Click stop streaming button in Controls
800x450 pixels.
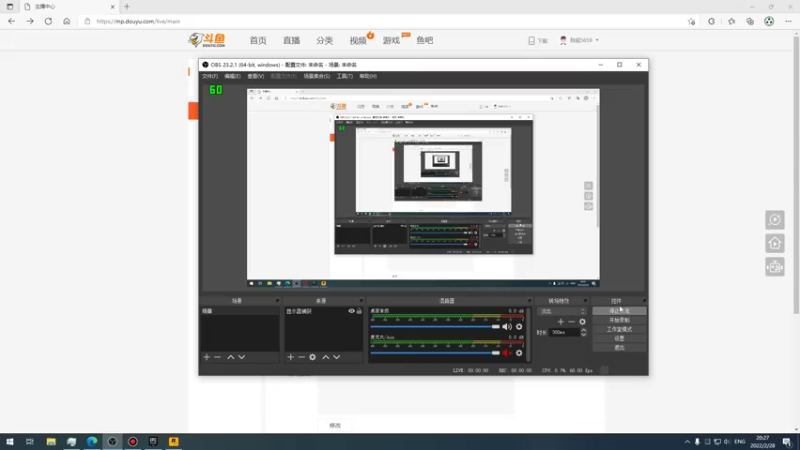(x=619, y=311)
